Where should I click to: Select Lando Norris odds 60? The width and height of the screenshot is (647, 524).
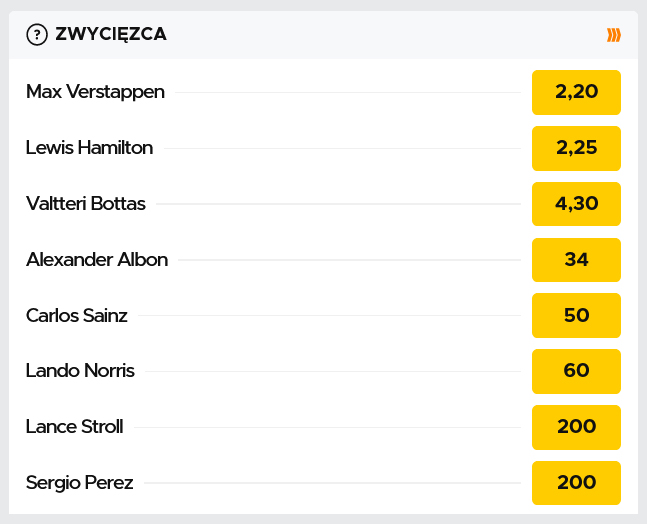[576, 371]
